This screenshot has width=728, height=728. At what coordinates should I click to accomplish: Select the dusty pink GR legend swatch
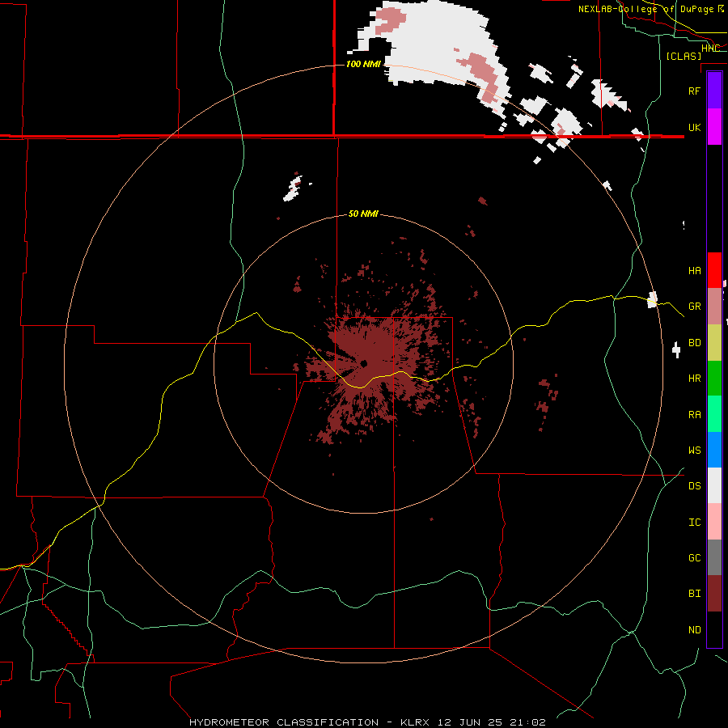pos(714,307)
